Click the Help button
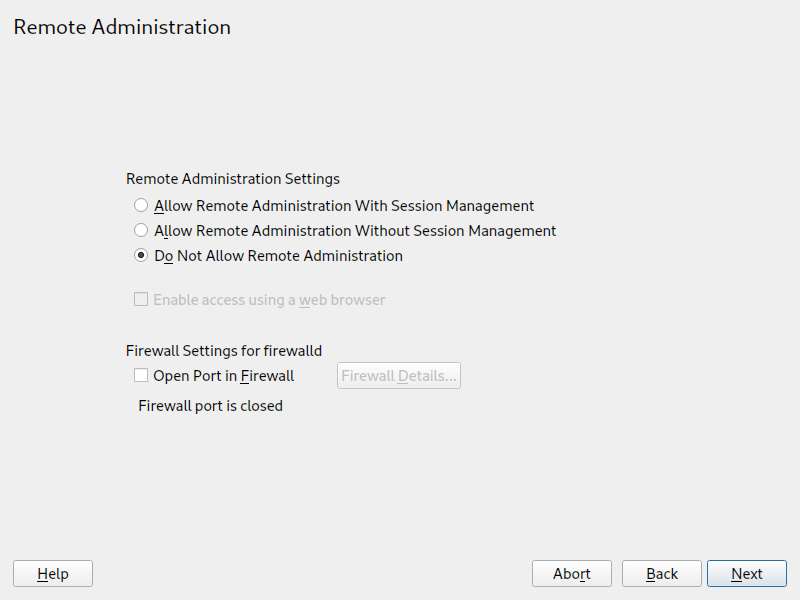 53,573
